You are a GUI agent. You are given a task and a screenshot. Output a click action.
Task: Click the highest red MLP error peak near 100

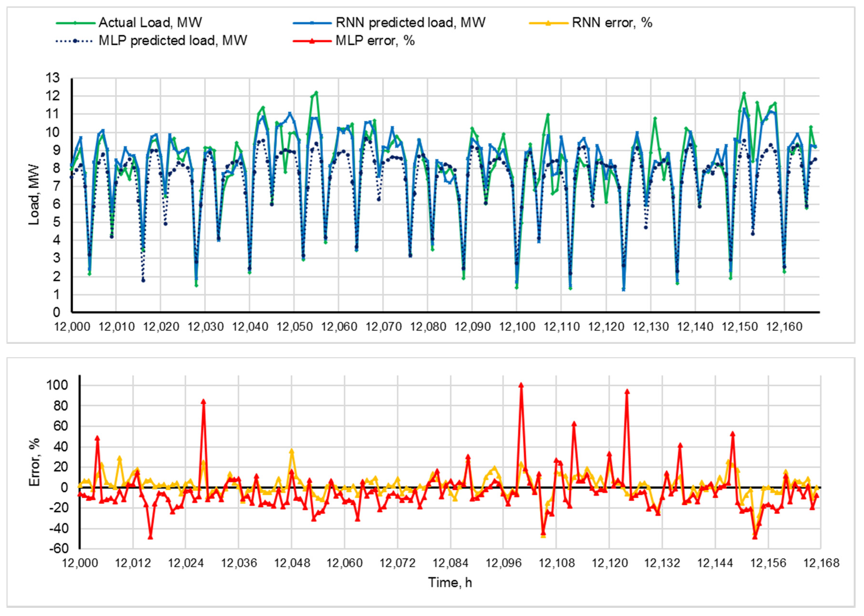[x=521, y=385]
